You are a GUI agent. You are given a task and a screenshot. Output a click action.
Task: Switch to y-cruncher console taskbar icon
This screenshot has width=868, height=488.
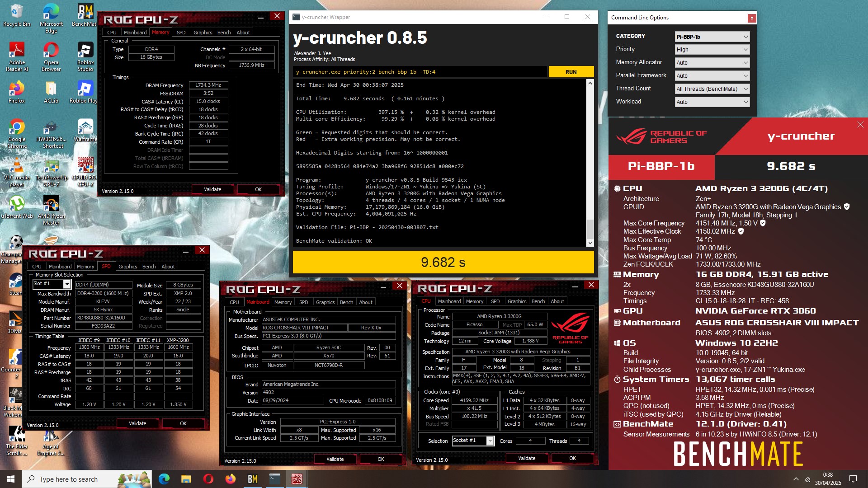pyautogui.click(x=274, y=479)
